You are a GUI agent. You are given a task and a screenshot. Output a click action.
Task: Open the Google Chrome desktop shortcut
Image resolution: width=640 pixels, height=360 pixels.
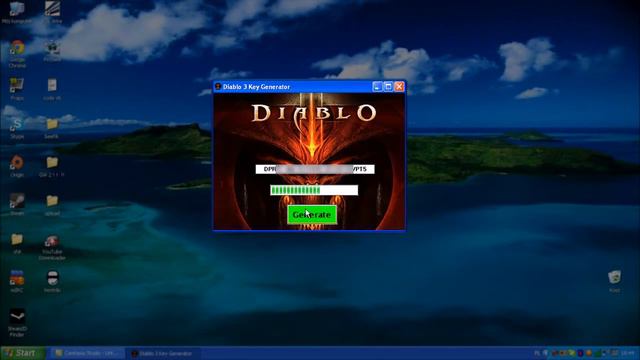[x=17, y=53]
